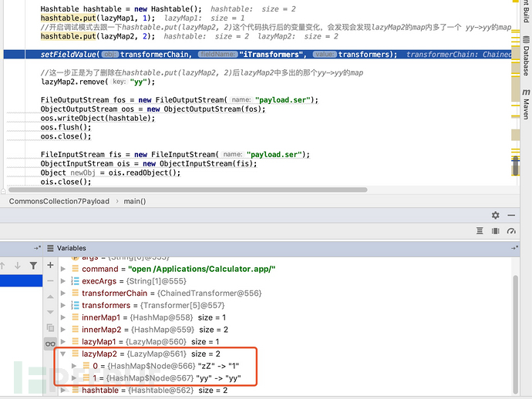Click the hashtable.put(lazyMap2, 2) line
Screen dimensions: 532x399
(x=98, y=36)
